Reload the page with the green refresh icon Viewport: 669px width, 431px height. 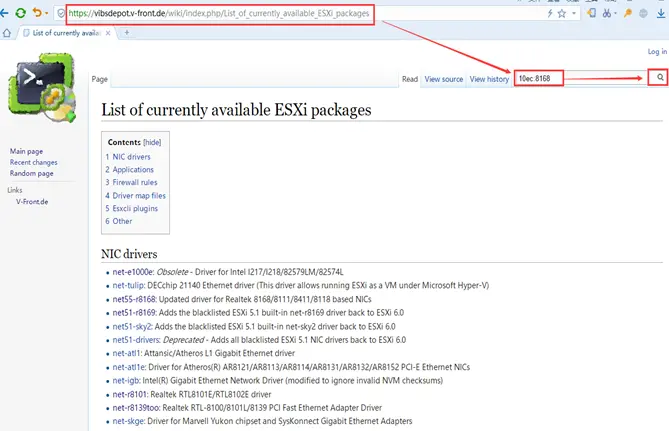tap(20, 13)
